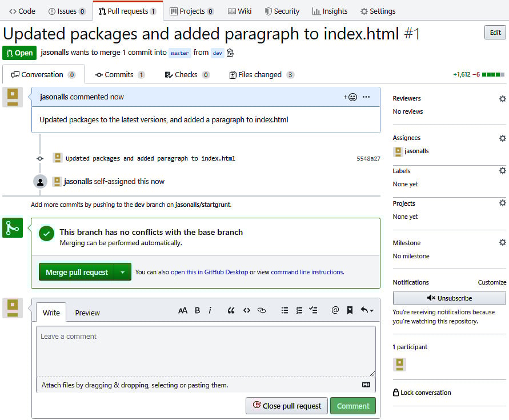This screenshot has width=509, height=420.
Task: Click the green Comment button
Action: (x=353, y=406)
